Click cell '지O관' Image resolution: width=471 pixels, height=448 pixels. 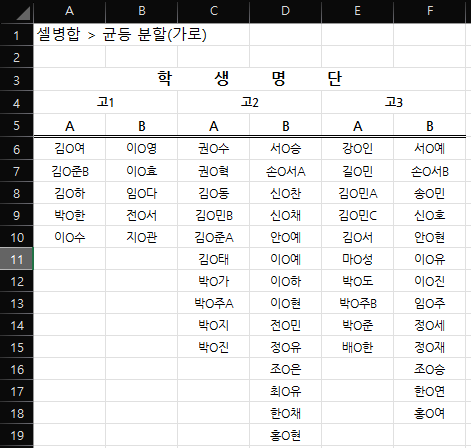pyautogui.click(x=142, y=237)
